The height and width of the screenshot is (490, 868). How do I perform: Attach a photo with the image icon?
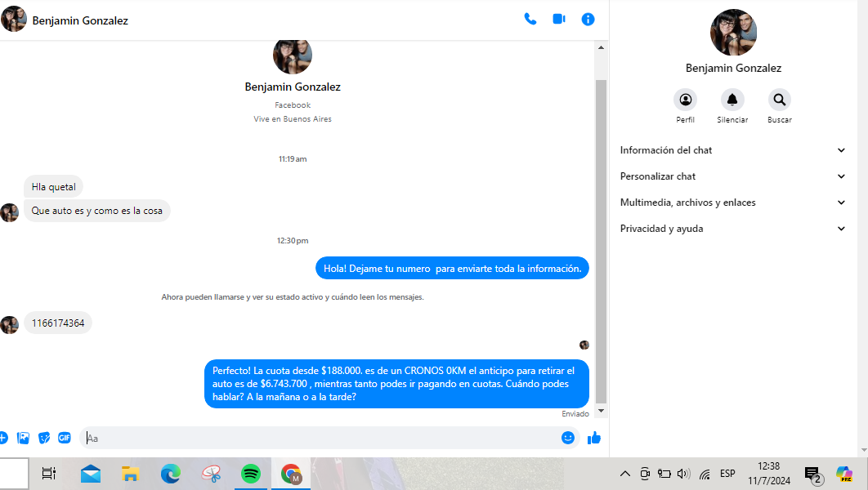point(23,438)
